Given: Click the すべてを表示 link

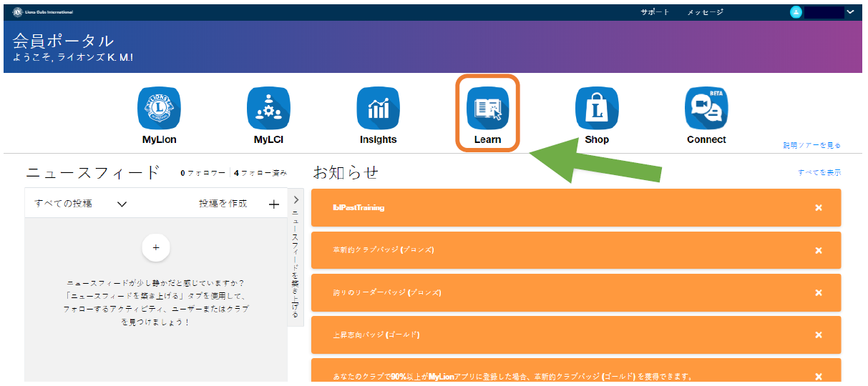Looking at the screenshot, I should tap(819, 172).
